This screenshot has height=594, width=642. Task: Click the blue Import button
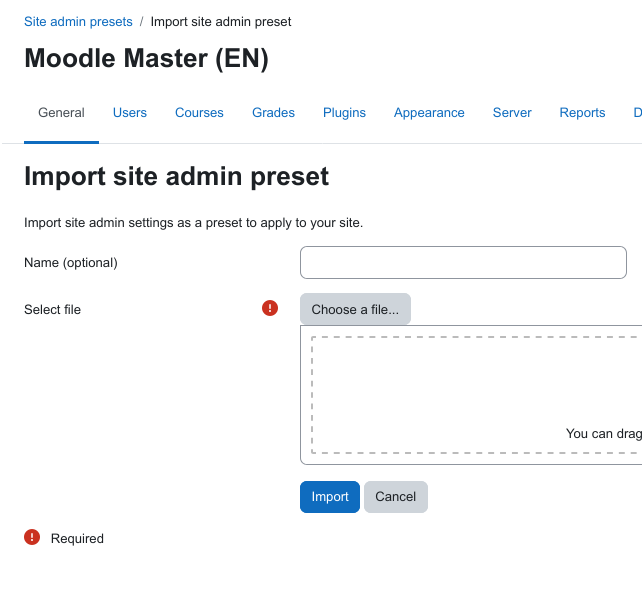click(x=330, y=497)
